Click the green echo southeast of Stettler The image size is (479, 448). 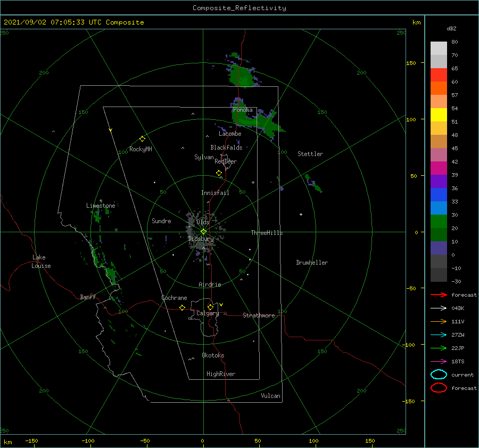click(x=313, y=183)
